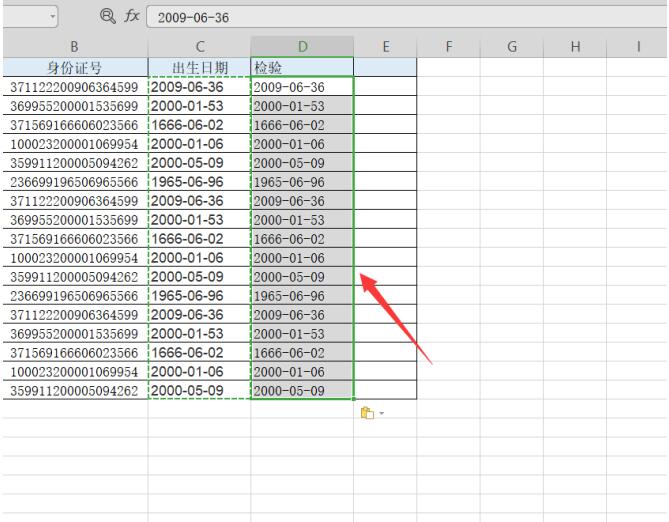Select column E header
669x522 pixels.
point(386,47)
